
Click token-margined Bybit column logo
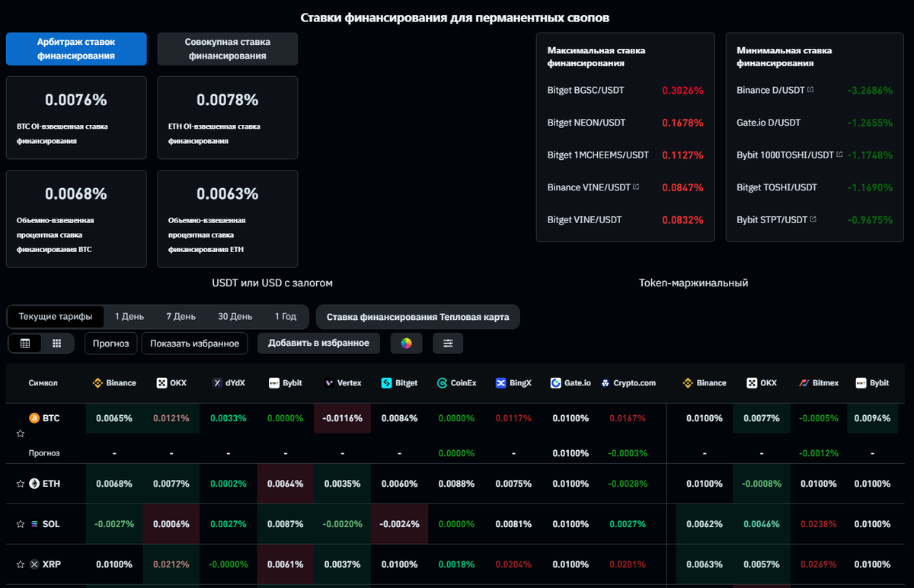861,383
